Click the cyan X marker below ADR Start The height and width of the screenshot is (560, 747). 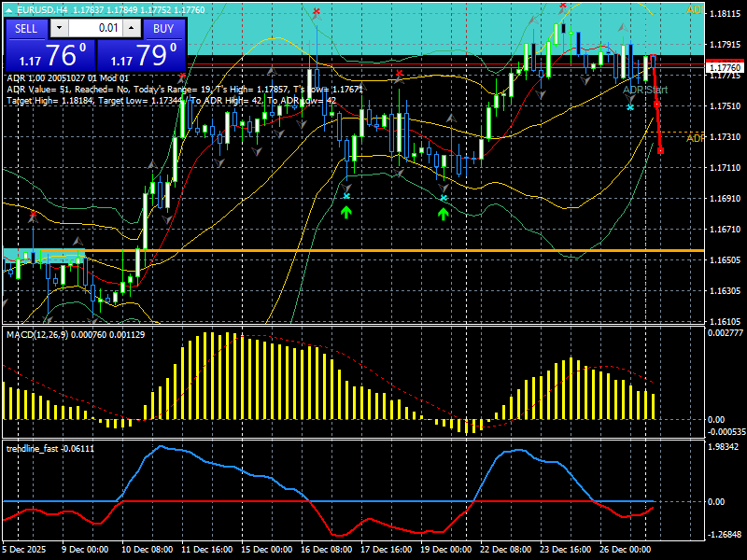coord(630,107)
